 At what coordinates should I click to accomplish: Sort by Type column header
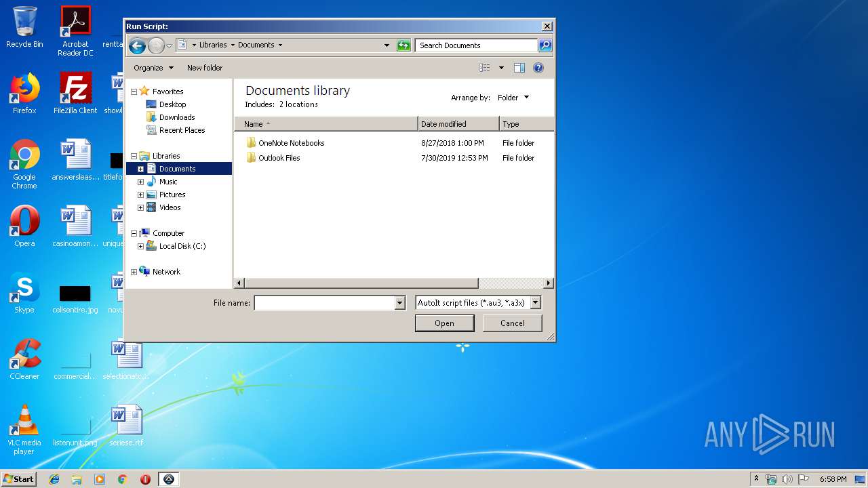click(x=527, y=124)
